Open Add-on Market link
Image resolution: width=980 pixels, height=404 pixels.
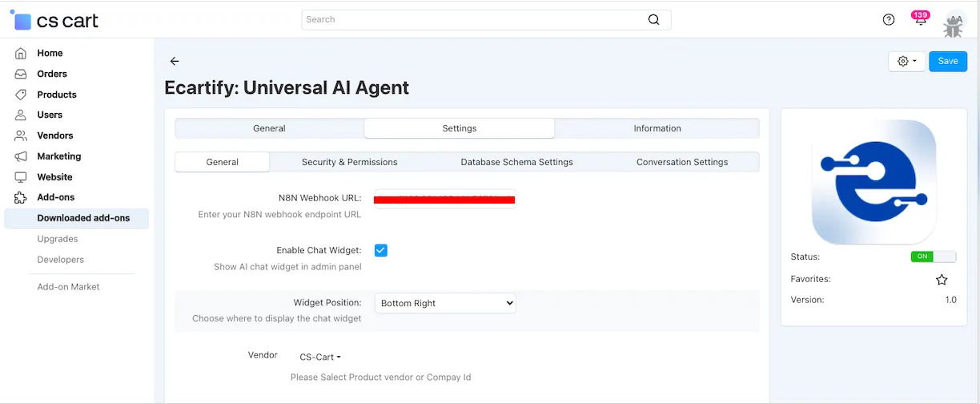tap(69, 287)
